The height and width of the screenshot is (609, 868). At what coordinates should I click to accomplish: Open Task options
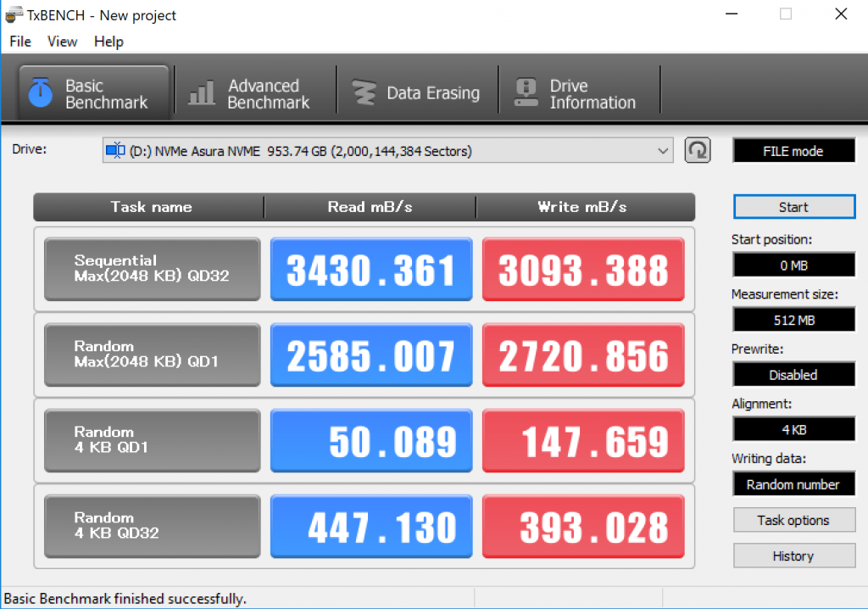pos(793,520)
